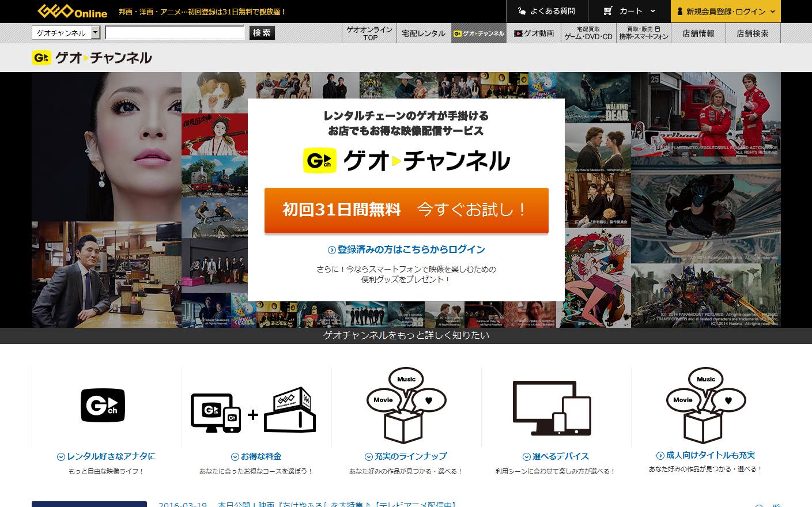Click 登録済みの方はこちらからログイン link
812x507 pixels.
coord(406,249)
